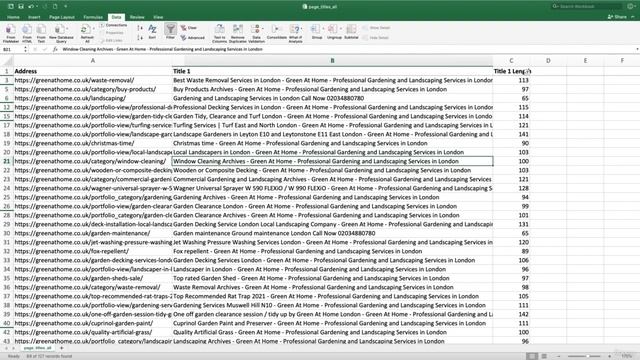The width and height of the screenshot is (640, 360).
Task: Open the Page Layout tab
Action: (x=62, y=17)
